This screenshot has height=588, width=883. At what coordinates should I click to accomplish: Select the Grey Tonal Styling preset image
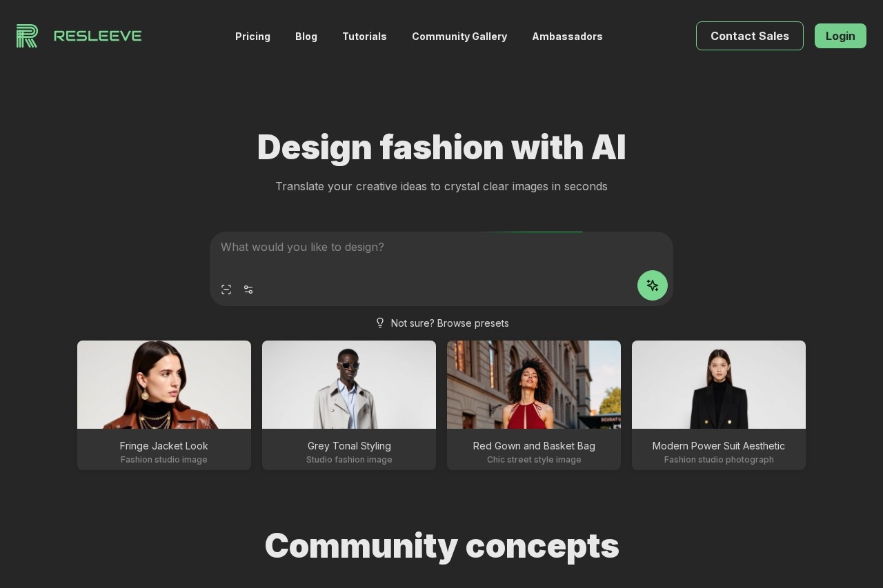[x=349, y=385]
